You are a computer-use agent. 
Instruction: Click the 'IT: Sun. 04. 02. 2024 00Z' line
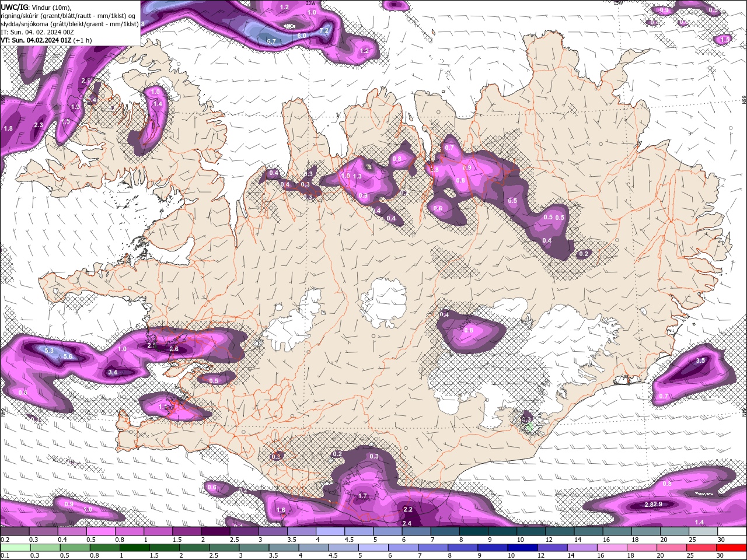coord(38,32)
